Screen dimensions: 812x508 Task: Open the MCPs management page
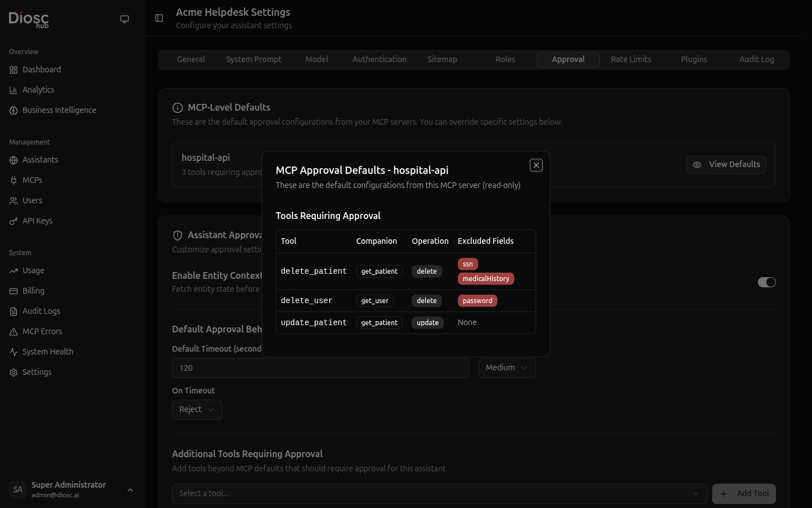[32, 180]
